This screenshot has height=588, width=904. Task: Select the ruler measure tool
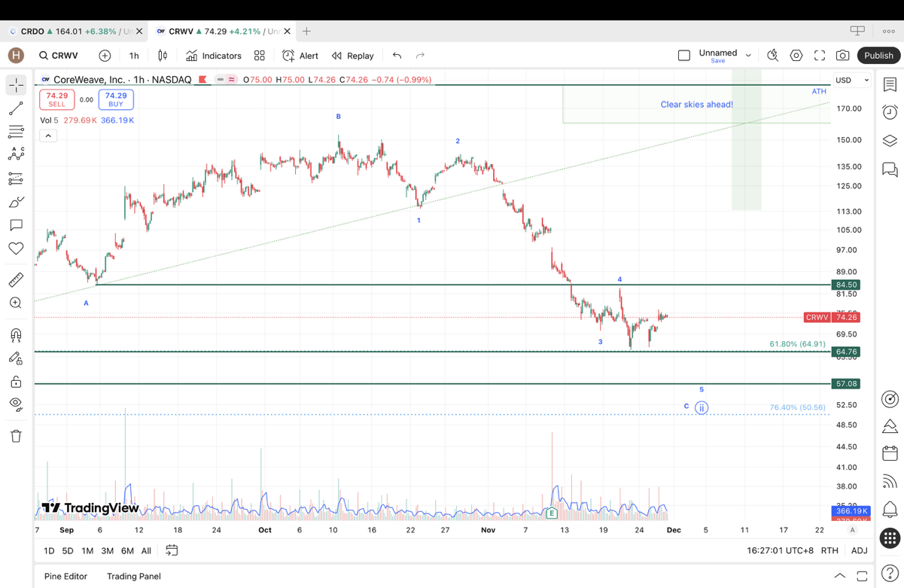coord(16,280)
